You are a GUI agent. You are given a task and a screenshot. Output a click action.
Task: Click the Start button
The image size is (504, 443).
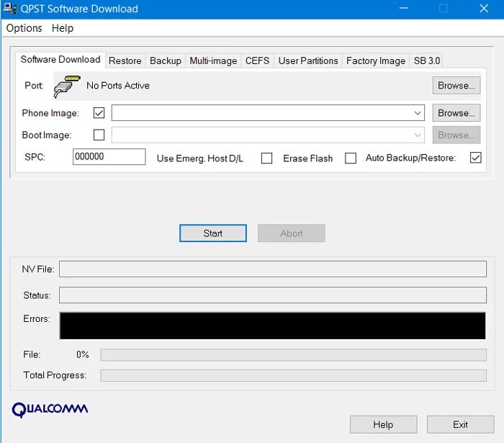tap(213, 233)
